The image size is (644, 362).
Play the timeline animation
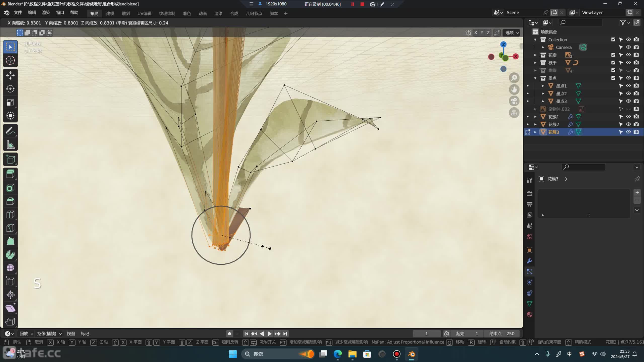coord(269,334)
